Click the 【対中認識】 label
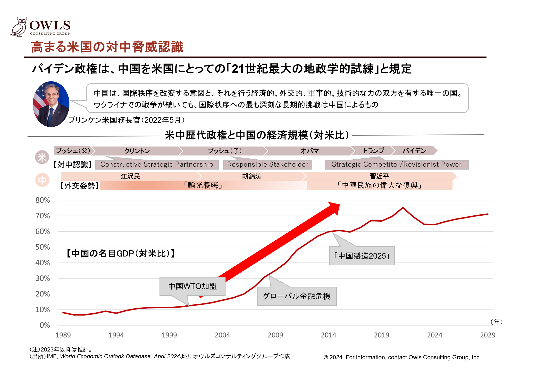The height and width of the screenshot is (392, 537). pyautogui.click(x=72, y=165)
